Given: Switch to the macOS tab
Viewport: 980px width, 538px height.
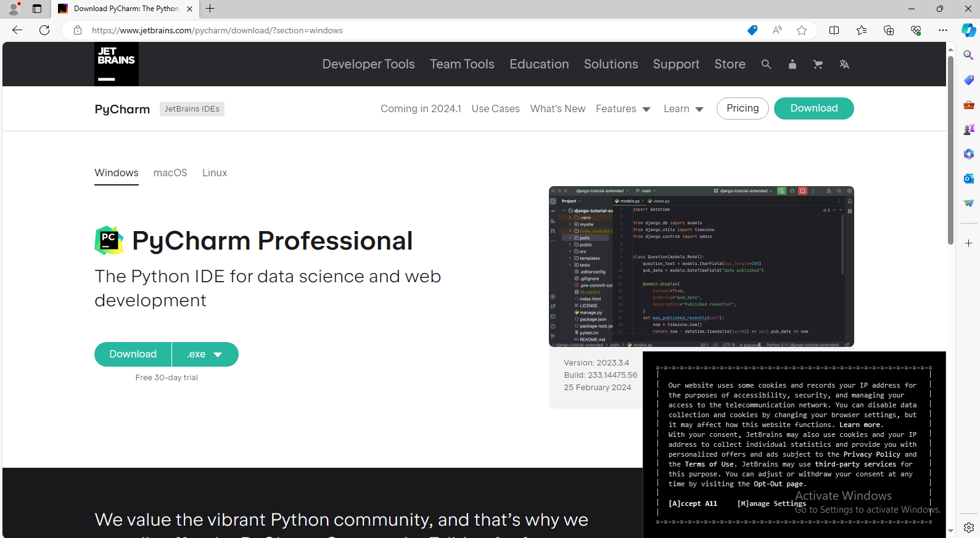Looking at the screenshot, I should pos(170,173).
